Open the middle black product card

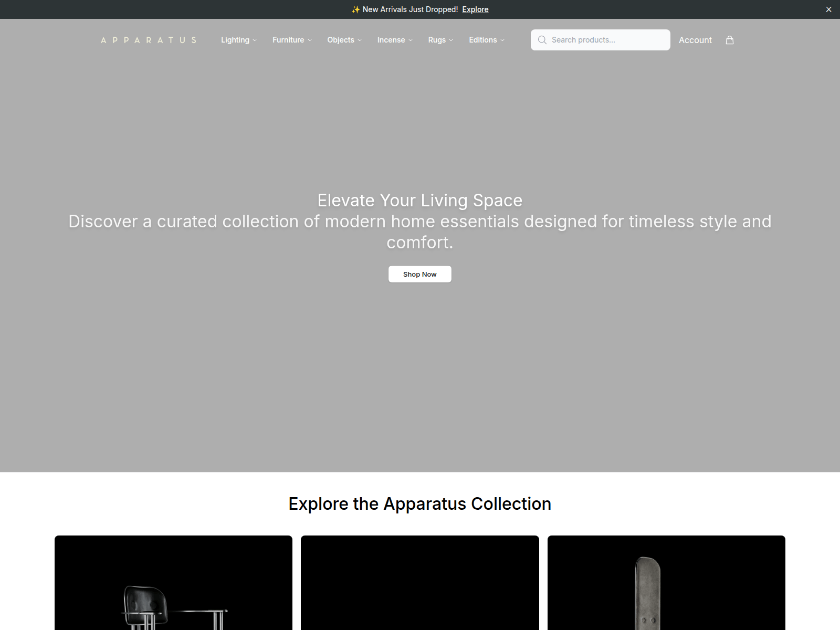pos(420,583)
